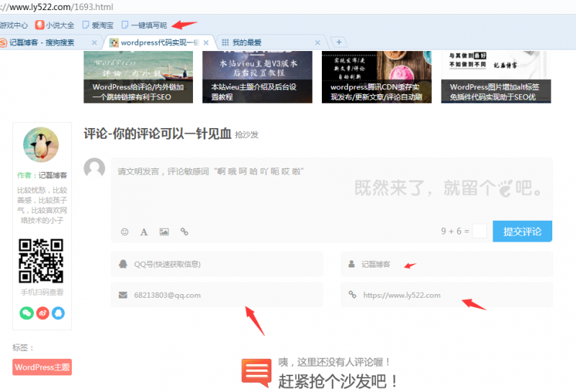Click into the comment text area

(332, 189)
